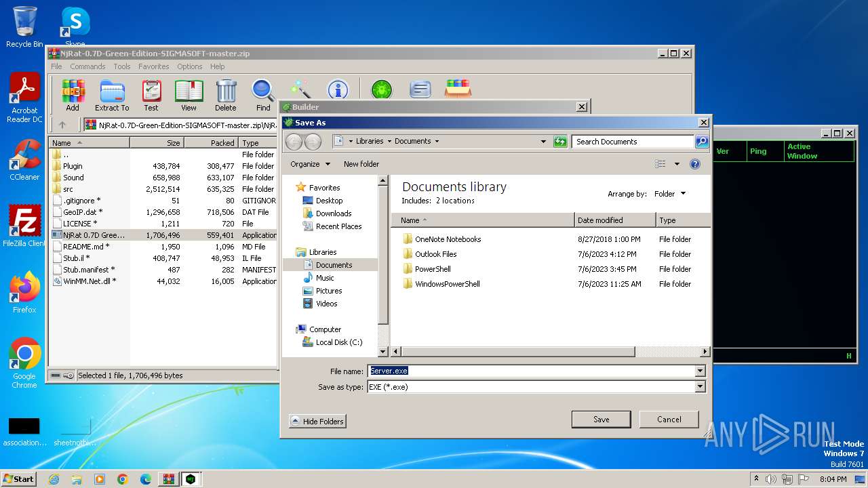This screenshot has height=488, width=868.
Task: Expand the view options dropdown arrow
Action: (x=677, y=164)
